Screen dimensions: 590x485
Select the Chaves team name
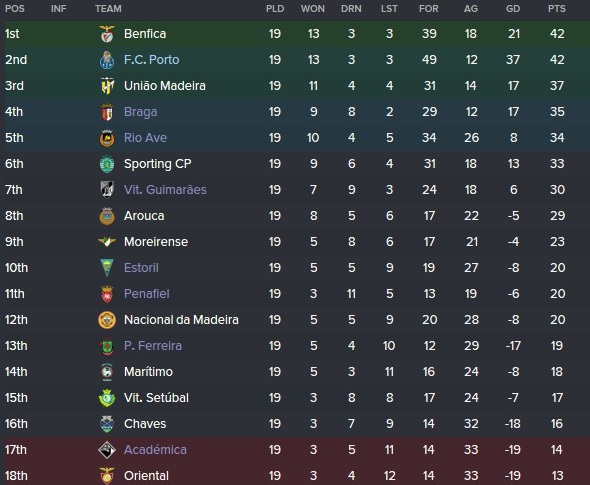pos(145,424)
